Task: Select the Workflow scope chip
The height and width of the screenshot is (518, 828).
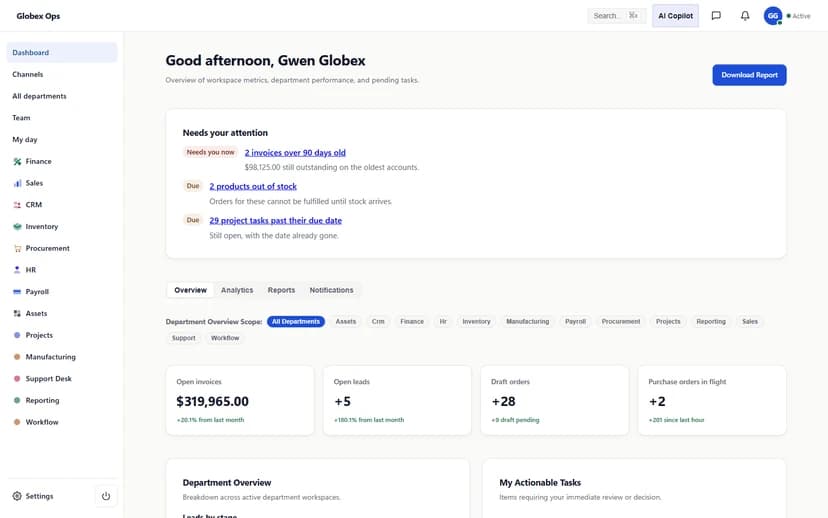Action: click(x=225, y=338)
